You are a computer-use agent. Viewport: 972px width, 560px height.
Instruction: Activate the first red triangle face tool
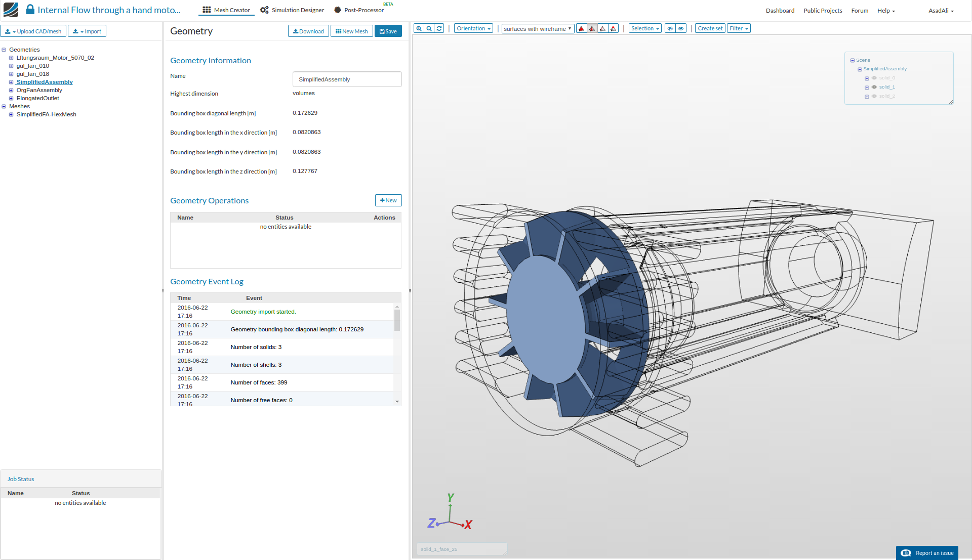pos(581,28)
